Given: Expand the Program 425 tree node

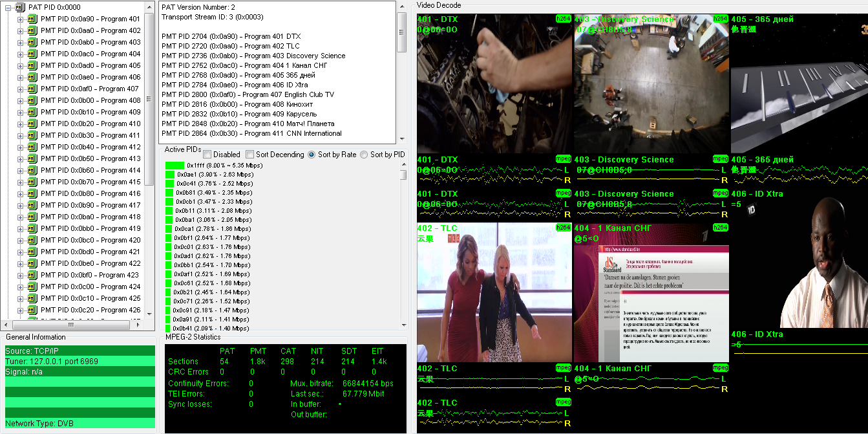Looking at the screenshot, I should [20, 298].
